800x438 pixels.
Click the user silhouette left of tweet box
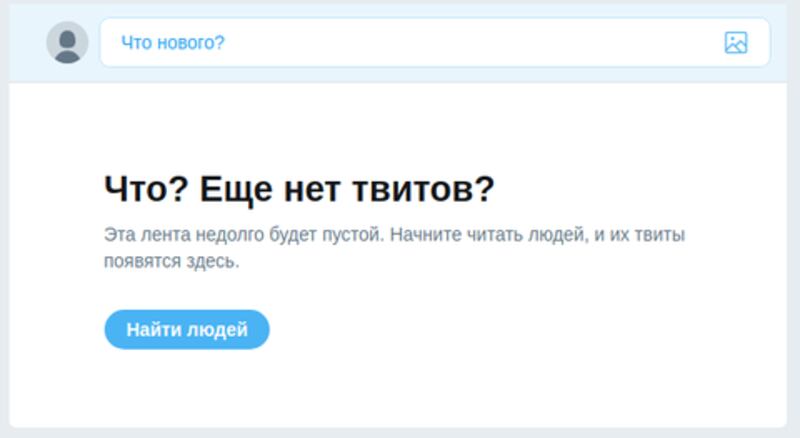(67, 43)
